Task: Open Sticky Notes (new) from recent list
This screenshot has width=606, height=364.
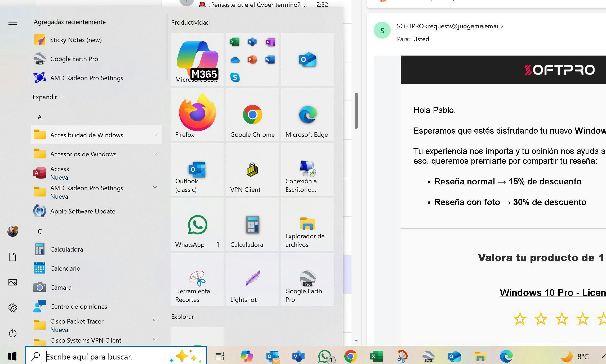Action: (76, 40)
